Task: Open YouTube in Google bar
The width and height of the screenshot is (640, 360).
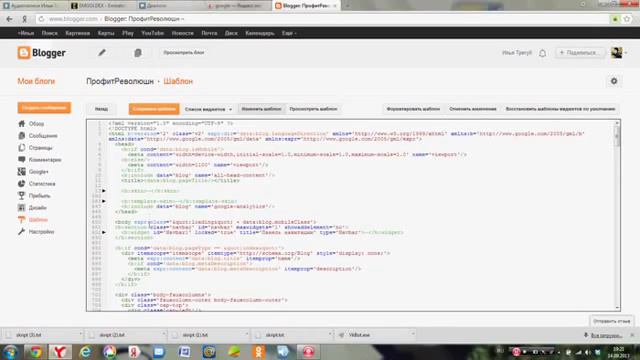Action: pos(152,33)
